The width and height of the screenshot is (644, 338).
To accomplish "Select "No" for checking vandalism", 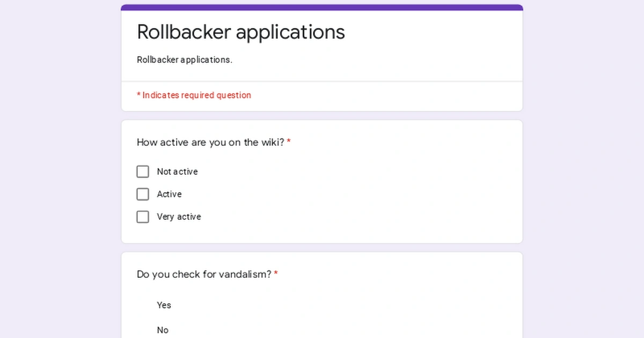I will coord(163,329).
